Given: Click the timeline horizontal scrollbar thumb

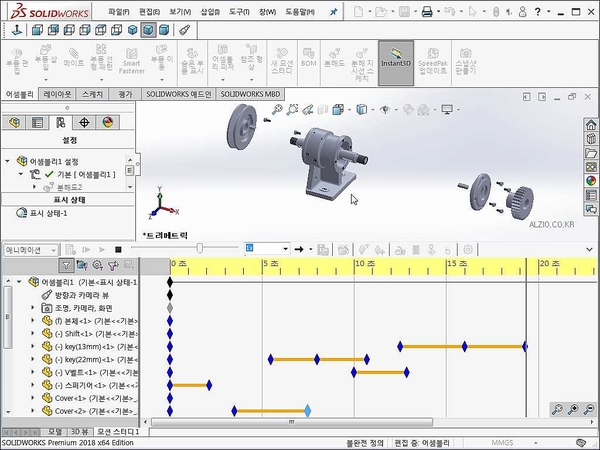Looking at the screenshot, I should (292, 422).
